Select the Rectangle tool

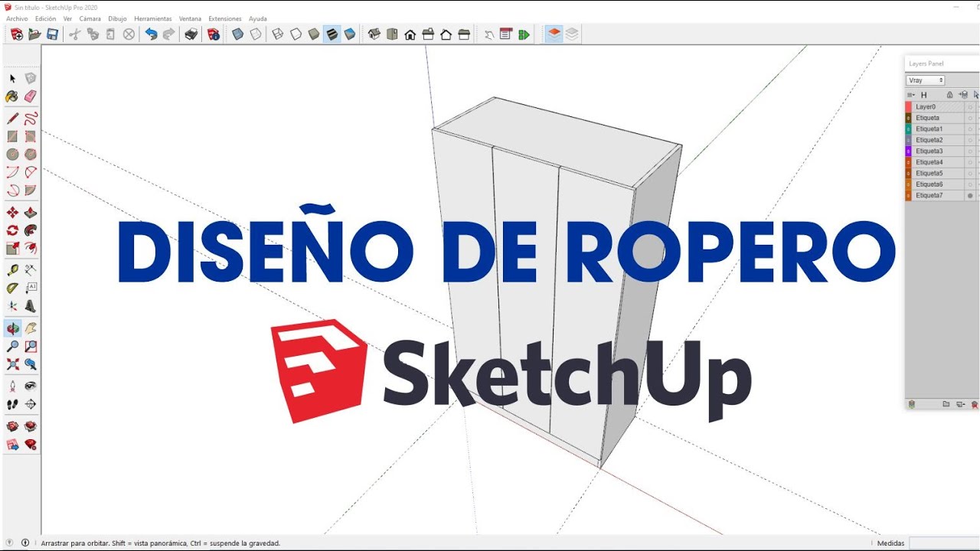click(12, 136)
